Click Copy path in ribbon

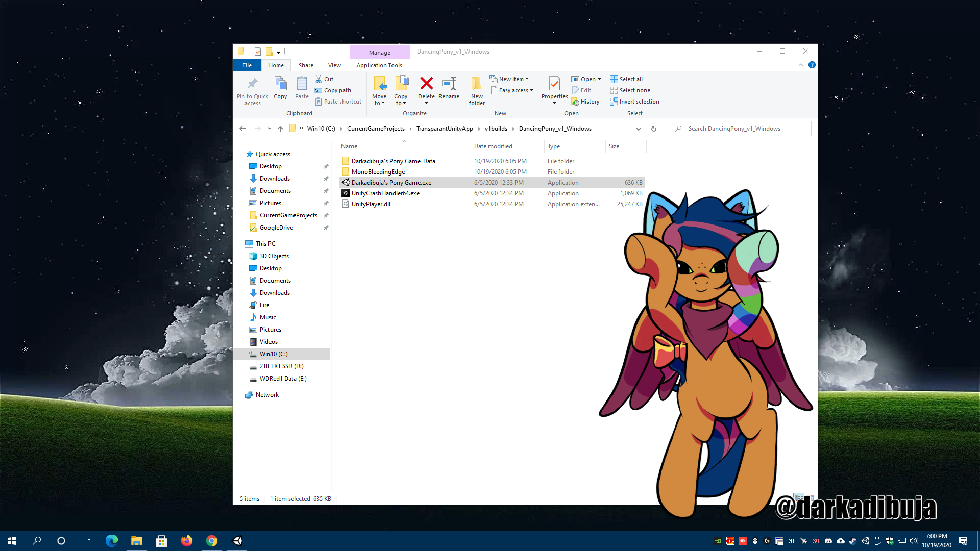(x=333, y=90)
